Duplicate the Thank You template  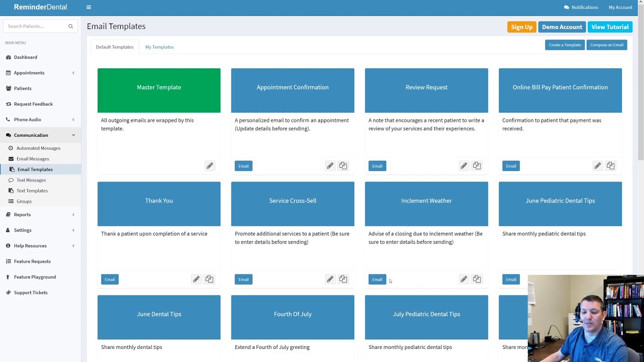pos(209,279)
